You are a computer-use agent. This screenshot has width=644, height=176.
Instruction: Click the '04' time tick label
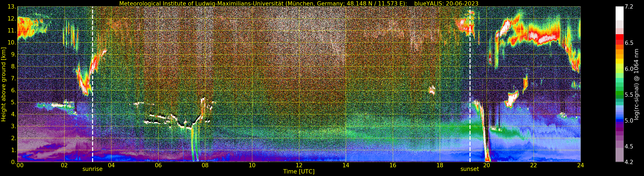111,165
